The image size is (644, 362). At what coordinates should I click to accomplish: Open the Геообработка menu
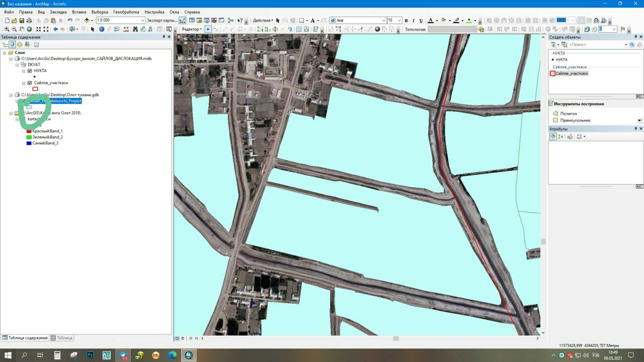click(126, 12)
